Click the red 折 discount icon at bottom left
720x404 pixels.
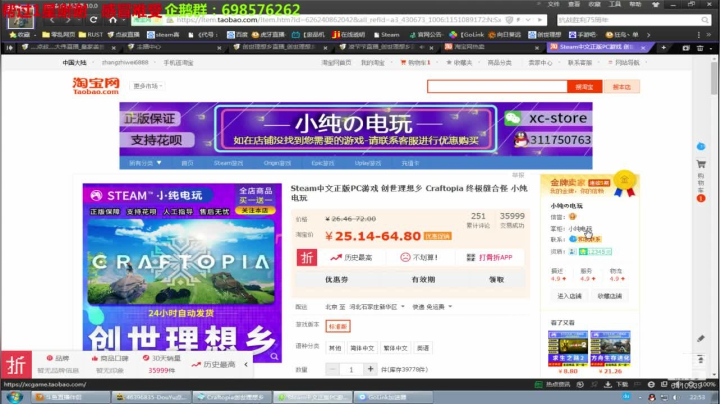pyautogui.click(x=16, y=365)
